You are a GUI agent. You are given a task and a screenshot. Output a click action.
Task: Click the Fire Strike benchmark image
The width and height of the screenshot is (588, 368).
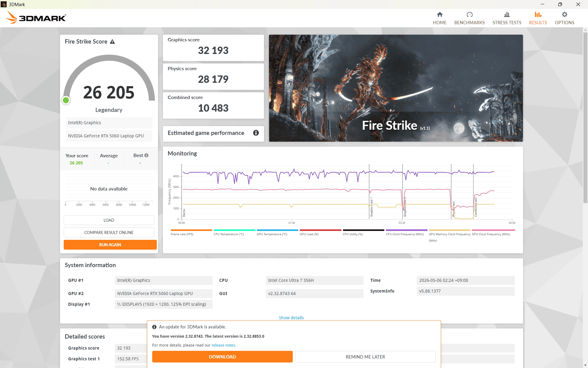click(396, 88)
